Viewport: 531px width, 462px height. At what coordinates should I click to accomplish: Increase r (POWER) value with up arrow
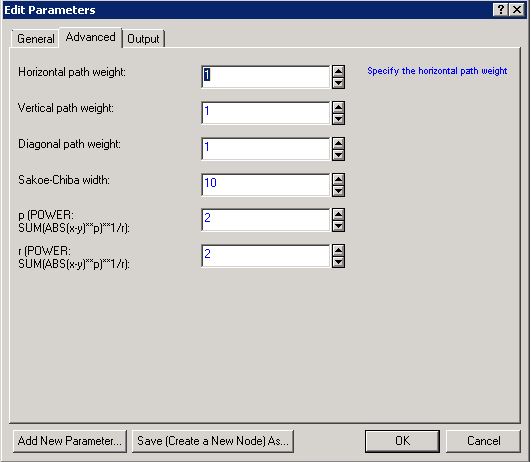pos(338,250)
